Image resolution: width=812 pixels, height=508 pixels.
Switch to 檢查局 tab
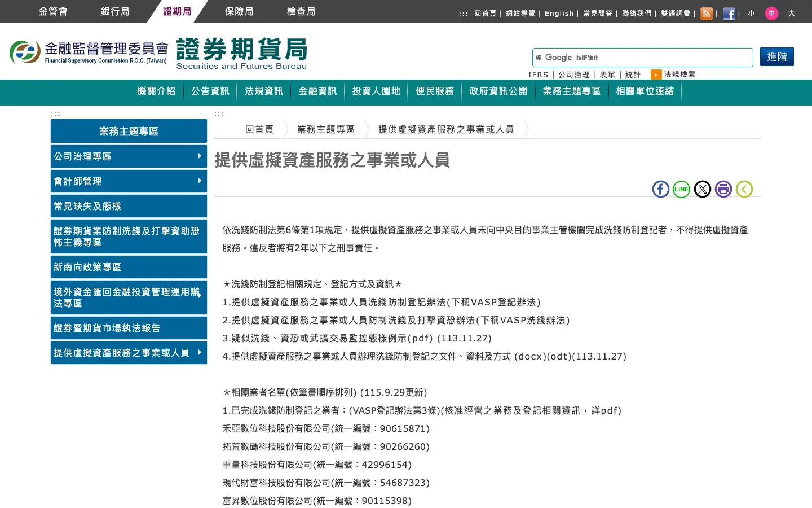click(301, 11)
